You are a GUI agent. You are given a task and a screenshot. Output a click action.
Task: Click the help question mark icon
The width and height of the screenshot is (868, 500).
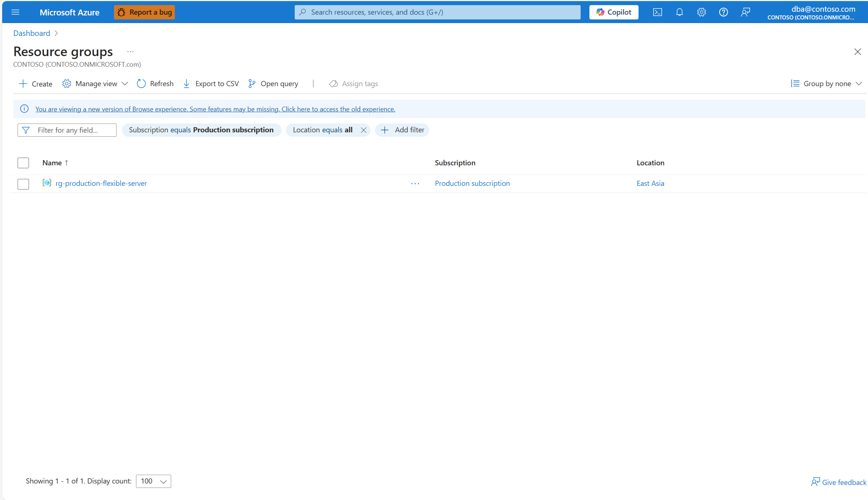(x=723, y=12)
